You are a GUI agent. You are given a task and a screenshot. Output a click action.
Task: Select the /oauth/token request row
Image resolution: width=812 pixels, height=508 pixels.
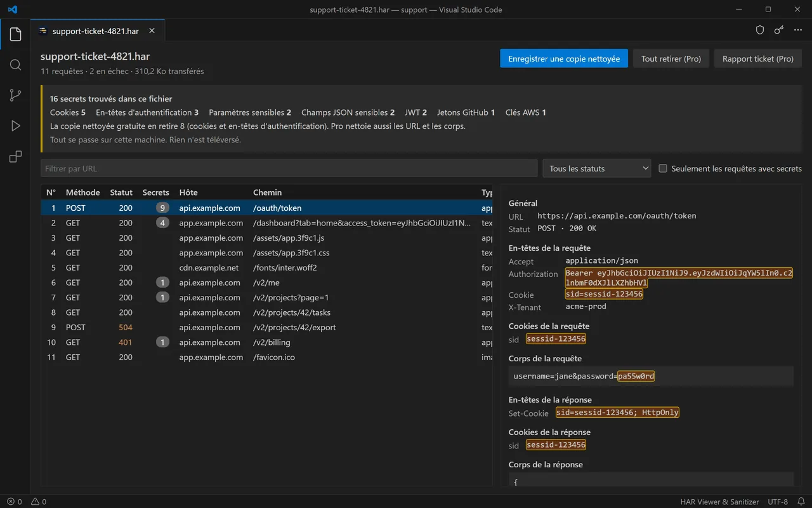pos(266,208)
